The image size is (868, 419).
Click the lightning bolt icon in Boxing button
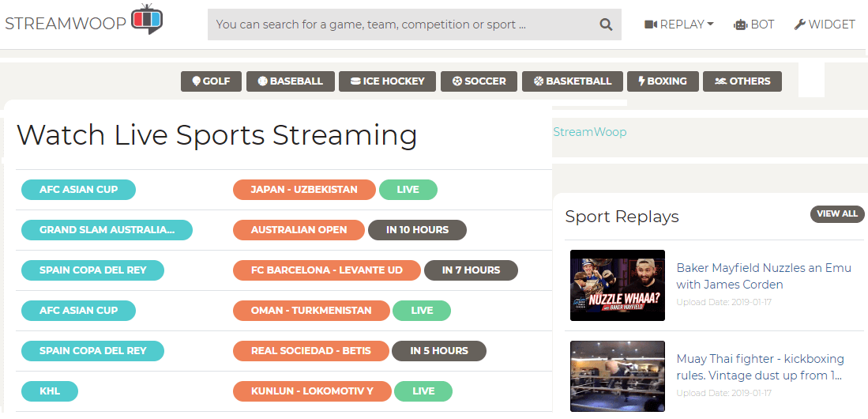pos(641,81)
